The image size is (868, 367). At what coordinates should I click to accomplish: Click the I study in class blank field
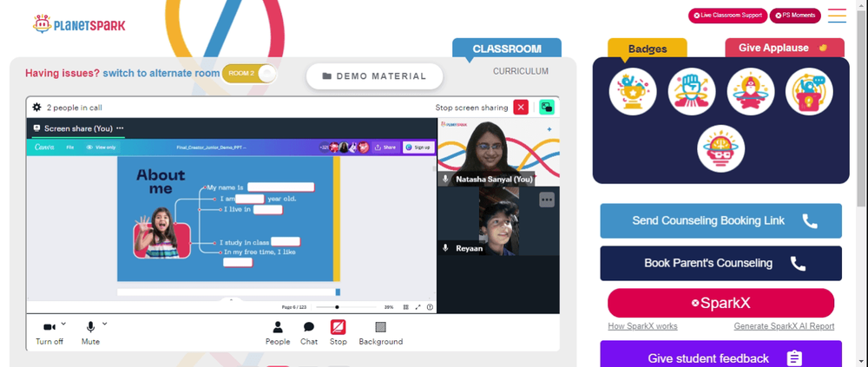[286, 242]
